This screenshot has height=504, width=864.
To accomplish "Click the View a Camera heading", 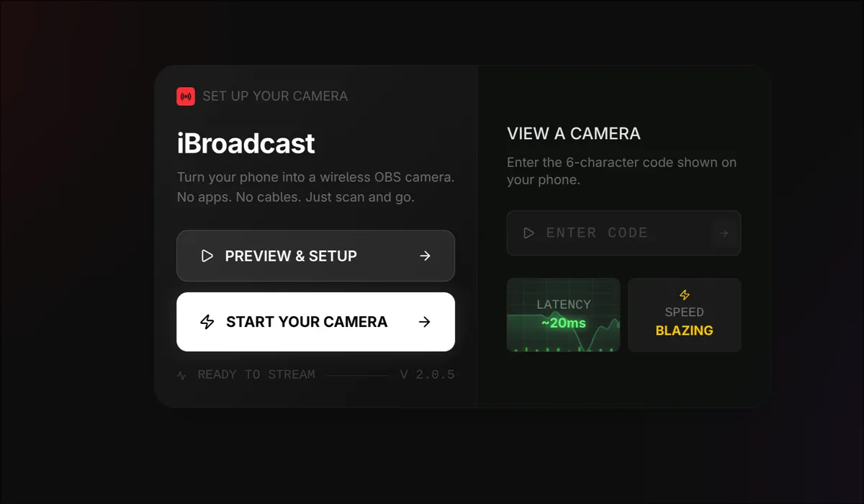I will [573, 133].
